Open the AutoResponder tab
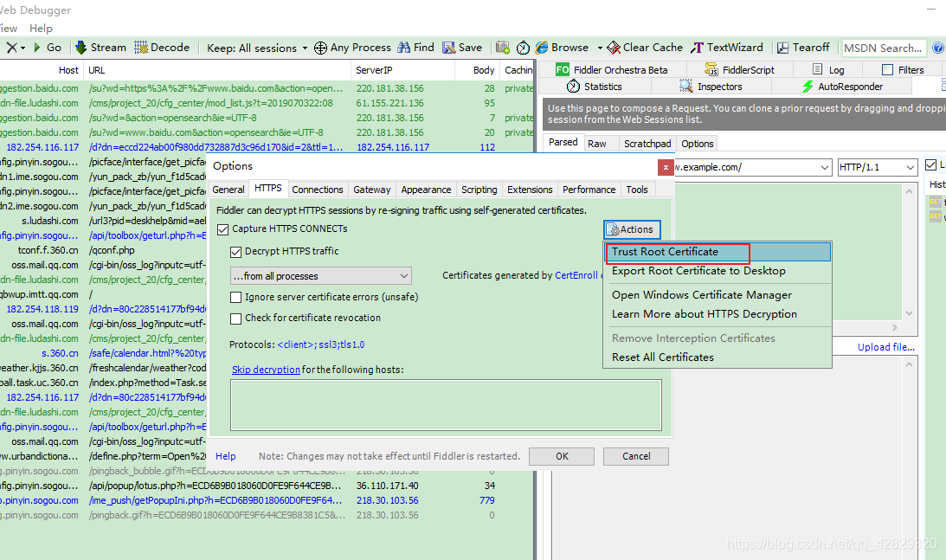 pos(842,87)
